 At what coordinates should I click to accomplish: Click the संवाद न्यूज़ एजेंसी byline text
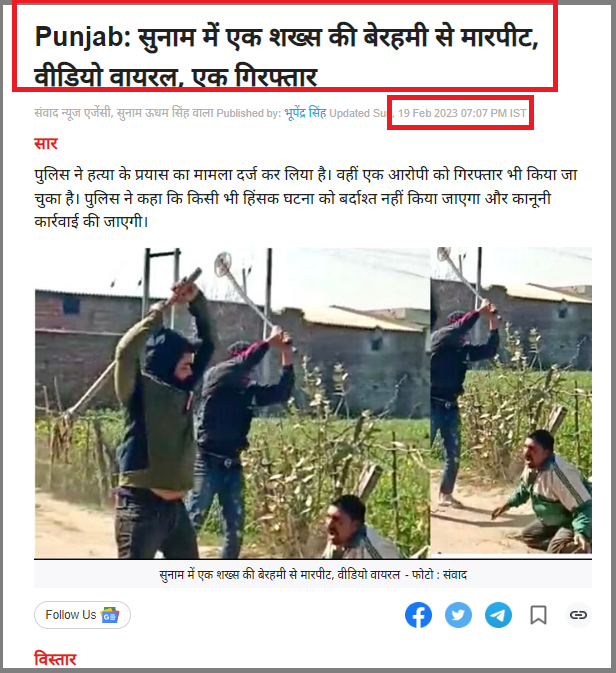coord(72,113)
